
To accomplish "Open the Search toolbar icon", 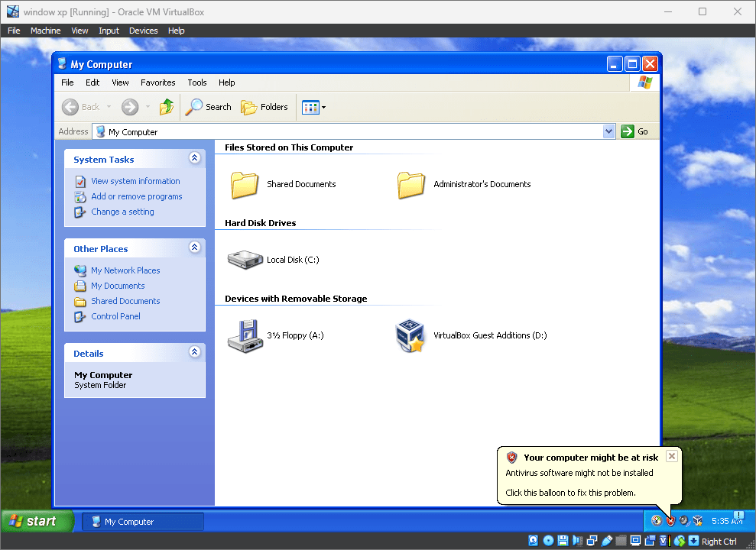I will click(208, 106).
